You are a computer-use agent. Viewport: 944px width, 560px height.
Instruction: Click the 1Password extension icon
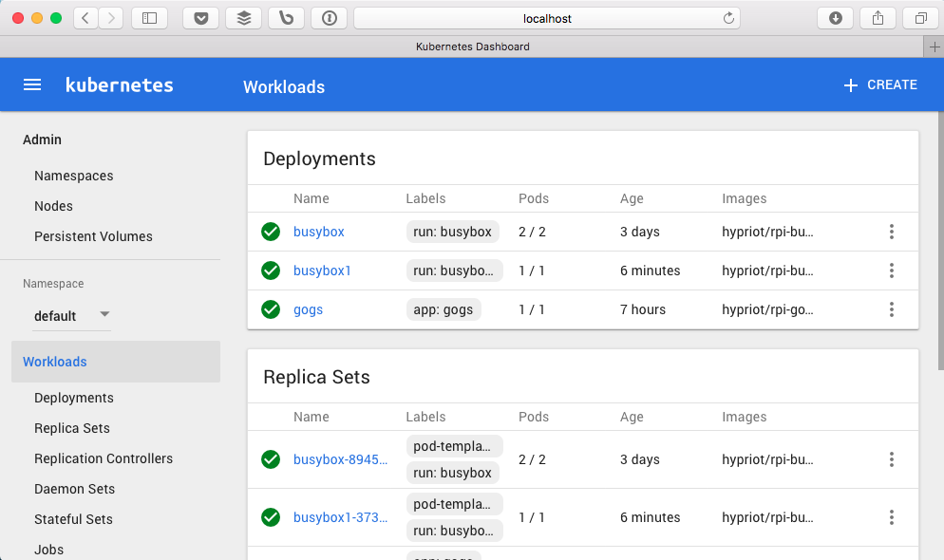coord(330,18)
